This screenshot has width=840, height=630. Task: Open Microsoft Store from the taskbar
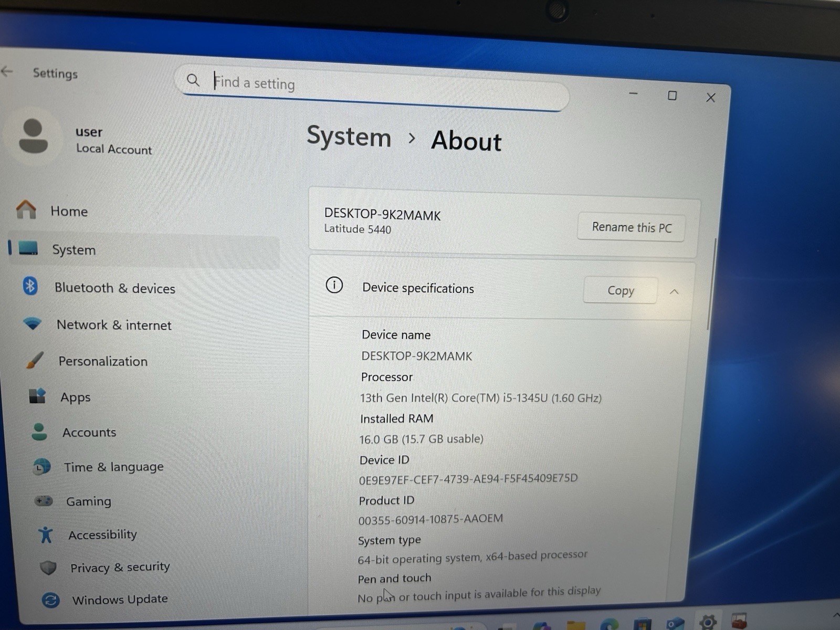click(643, 625)
